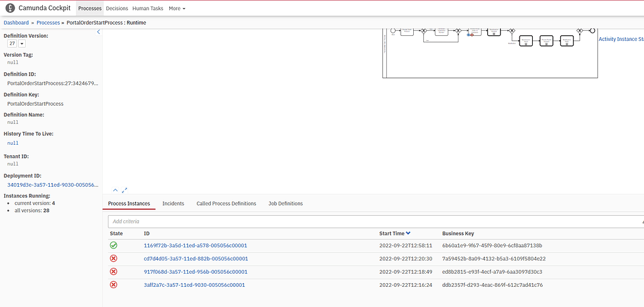
Task: Go to Dashboard via breadcrumb link
Action: click(x=16, y=23)
